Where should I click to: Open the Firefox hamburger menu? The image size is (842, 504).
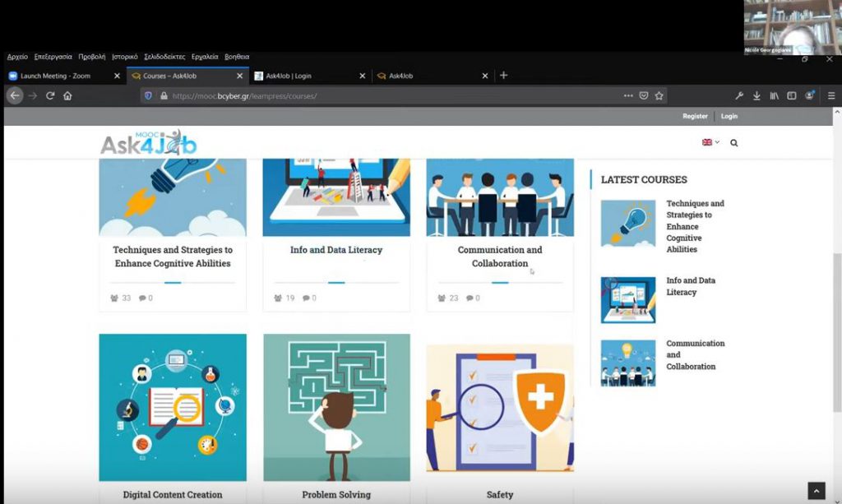pos(831,95)
